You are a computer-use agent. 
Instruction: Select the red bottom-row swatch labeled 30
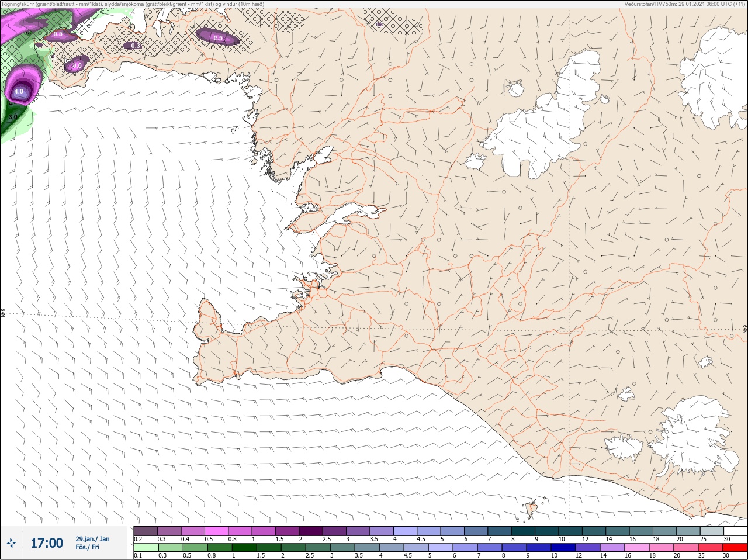click(x=735, y=548)
